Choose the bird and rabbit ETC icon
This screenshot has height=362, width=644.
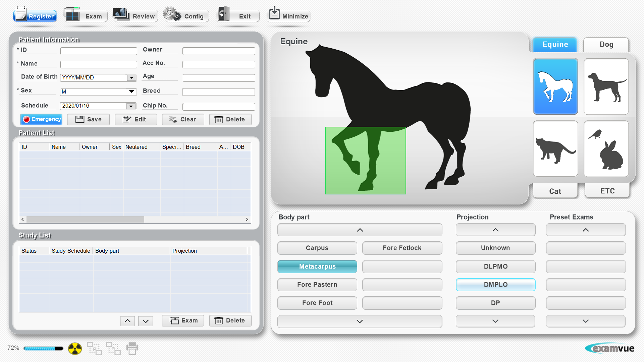(606, 149)
